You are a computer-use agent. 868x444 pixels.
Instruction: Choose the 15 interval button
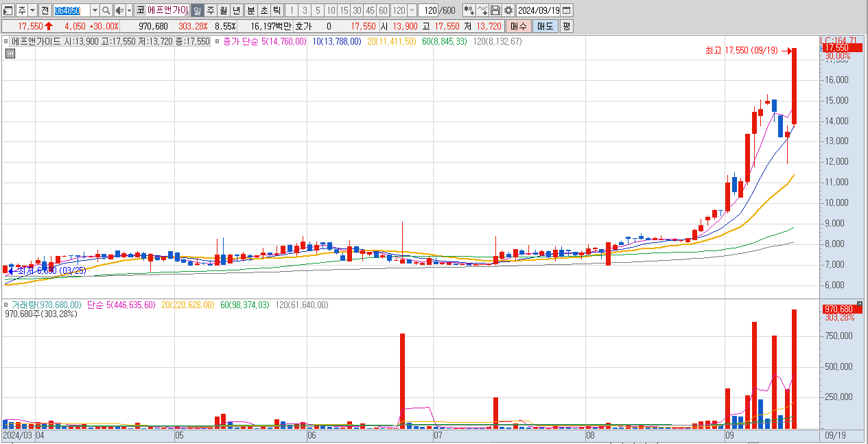coord(344,10)
